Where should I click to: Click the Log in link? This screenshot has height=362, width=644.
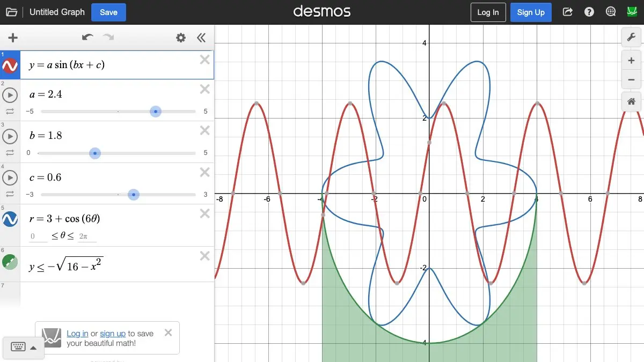tap(77, 334)
